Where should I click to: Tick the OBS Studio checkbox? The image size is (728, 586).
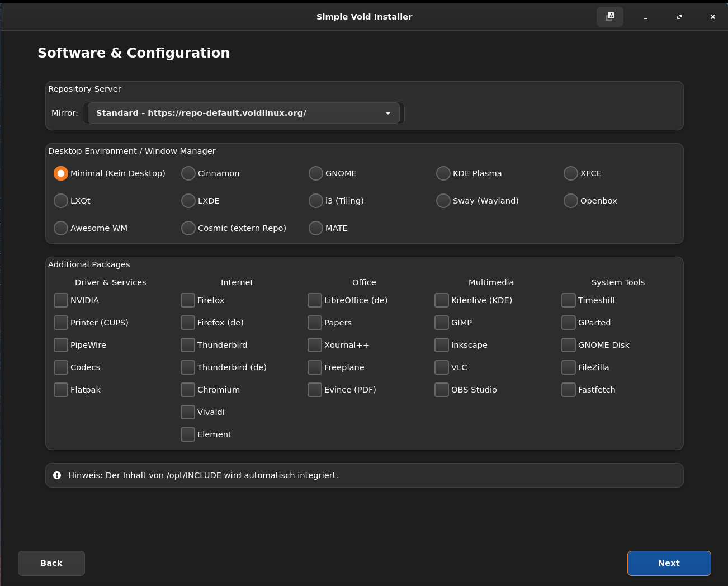442,390
